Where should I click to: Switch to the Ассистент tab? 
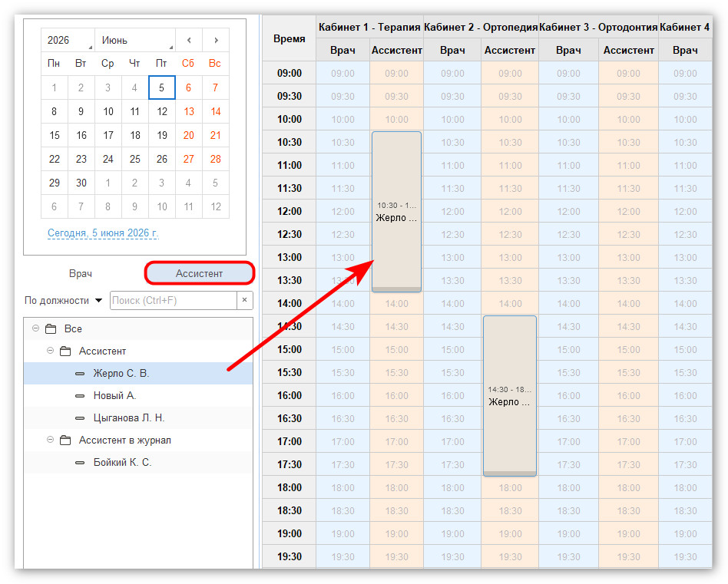click(x=199, y=274)
